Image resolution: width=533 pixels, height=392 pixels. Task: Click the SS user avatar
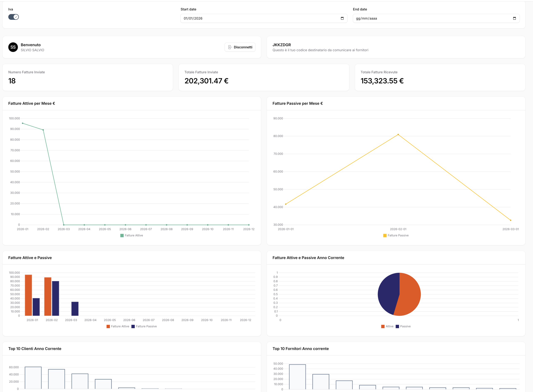[13, 47]
